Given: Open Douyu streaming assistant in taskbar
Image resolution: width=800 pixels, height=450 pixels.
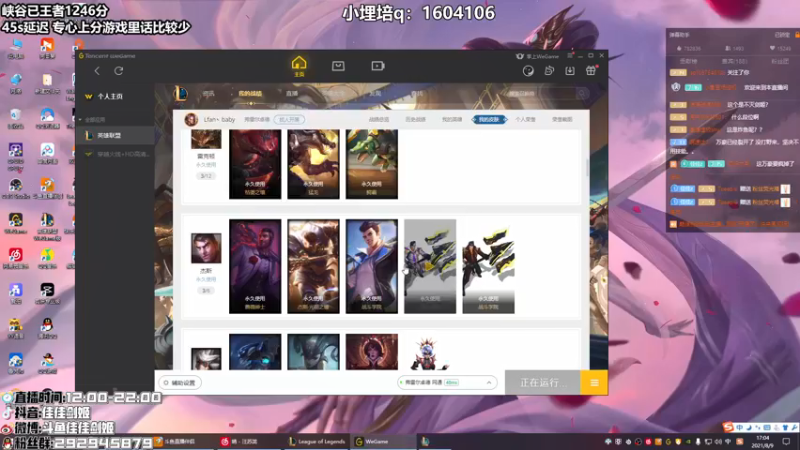Looking at the screenshot, I should (x=176, y=442).
